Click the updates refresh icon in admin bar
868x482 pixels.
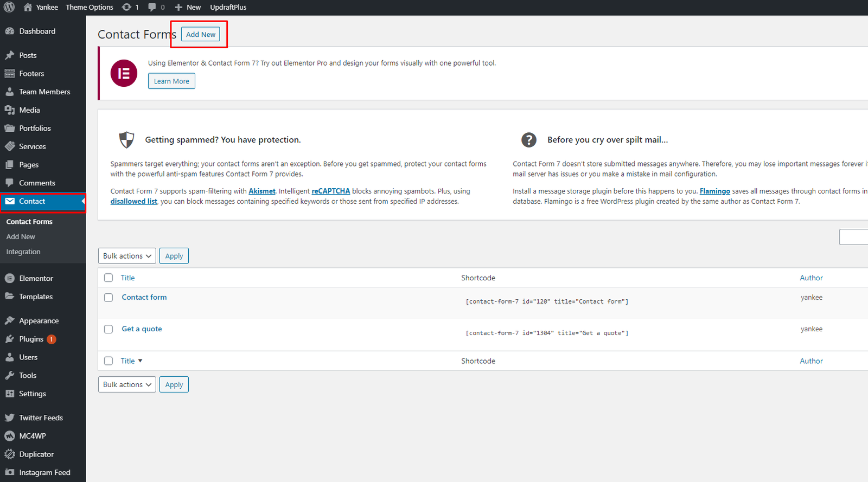click(126, 7)
